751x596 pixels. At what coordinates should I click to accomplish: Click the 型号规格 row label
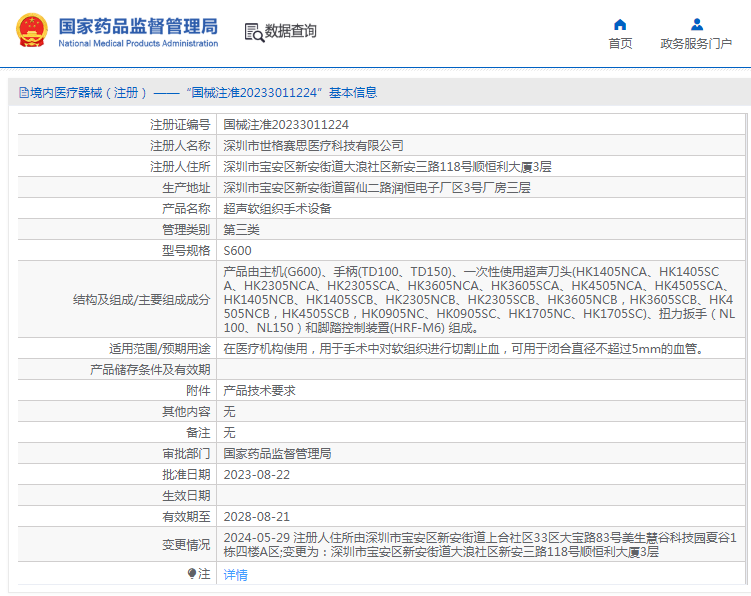(x=186, y=251)
